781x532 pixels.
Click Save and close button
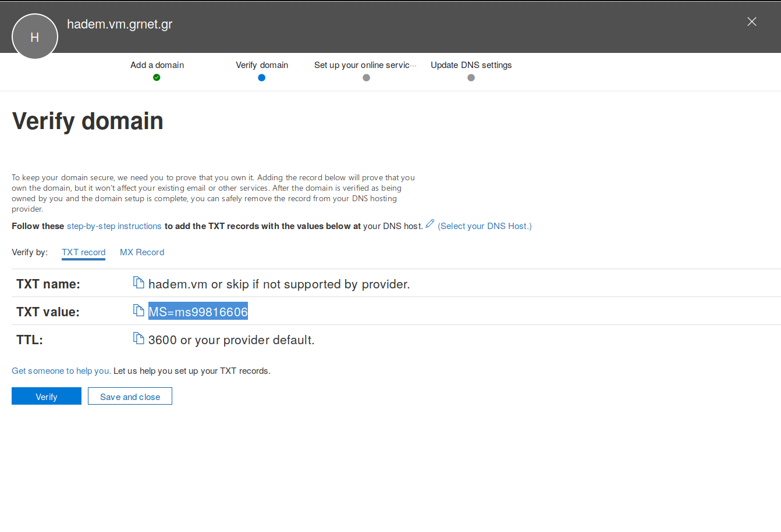130,397
